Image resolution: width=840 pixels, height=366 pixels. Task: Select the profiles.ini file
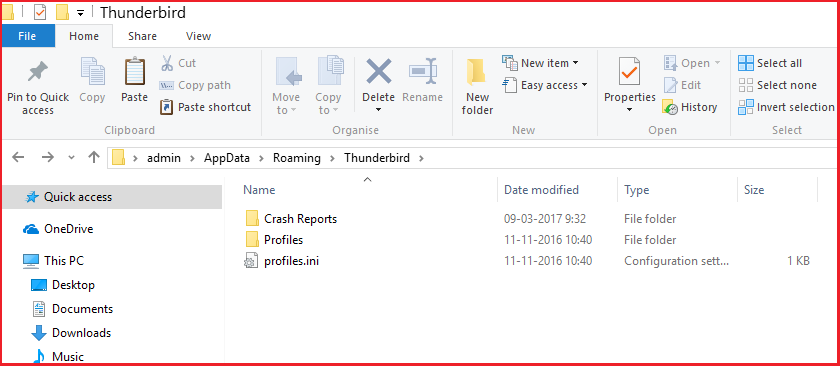point(282,261)
